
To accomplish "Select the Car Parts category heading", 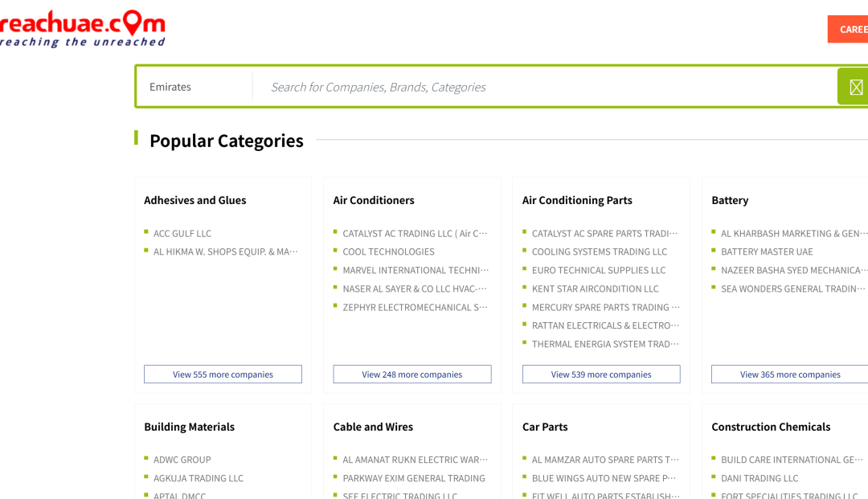I will click(545, 427).
